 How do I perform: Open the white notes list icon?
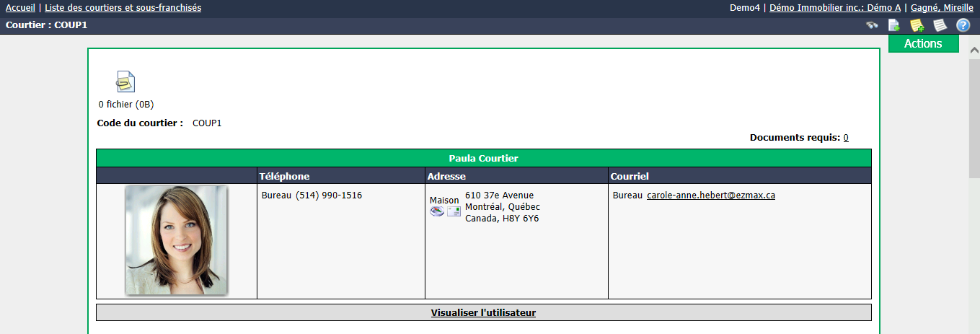940,25
